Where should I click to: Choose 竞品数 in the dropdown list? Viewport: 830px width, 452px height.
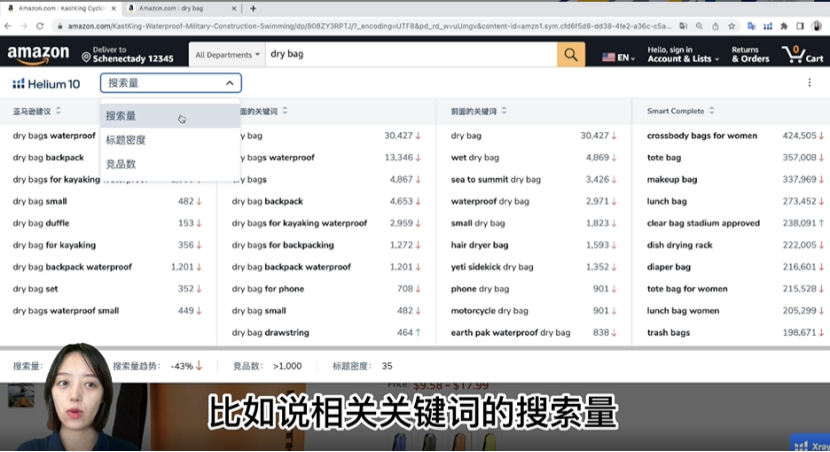coord(121,164)
